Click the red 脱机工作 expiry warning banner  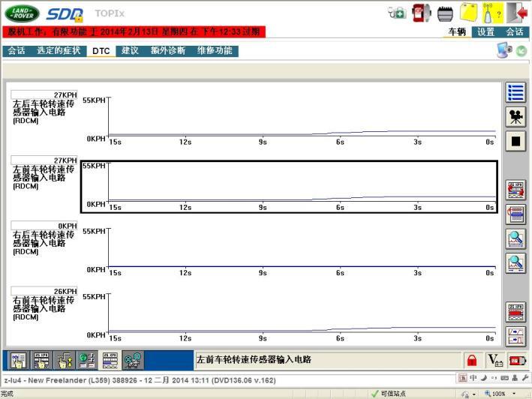[x=134, y=31]
